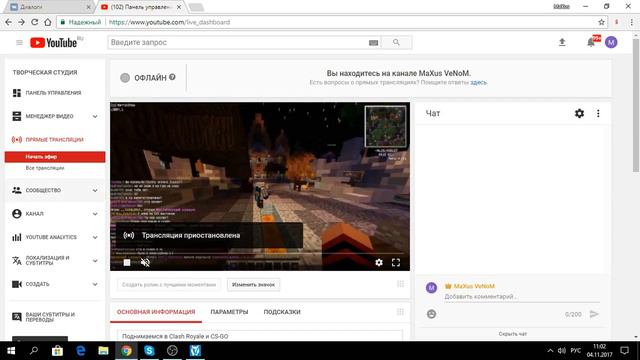Click the Добавить комментарий chat field
640x360 pixels.
coord(522,297)
